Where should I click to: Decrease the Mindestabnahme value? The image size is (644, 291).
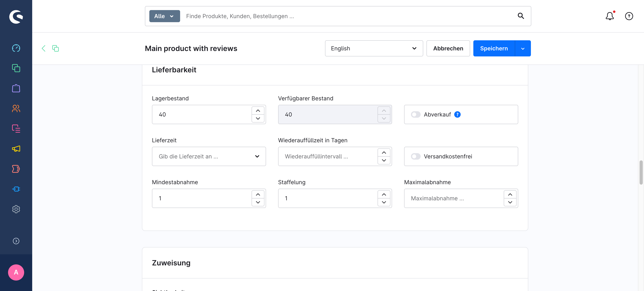[258, 202]
